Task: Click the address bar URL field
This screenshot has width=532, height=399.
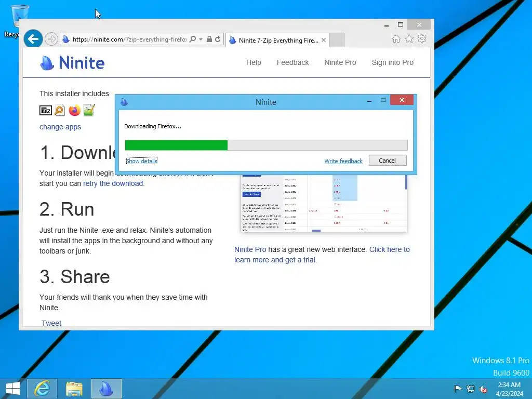Action: click(x=129, y=39)
